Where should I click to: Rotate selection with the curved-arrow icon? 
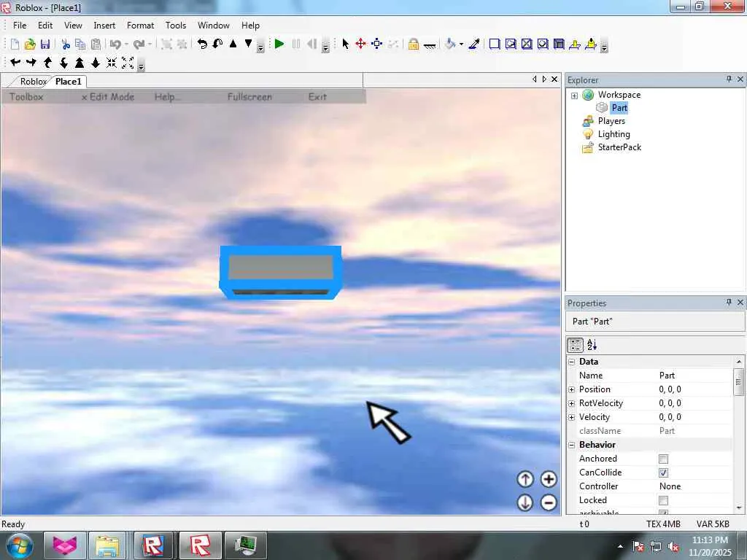coord(203,44)
